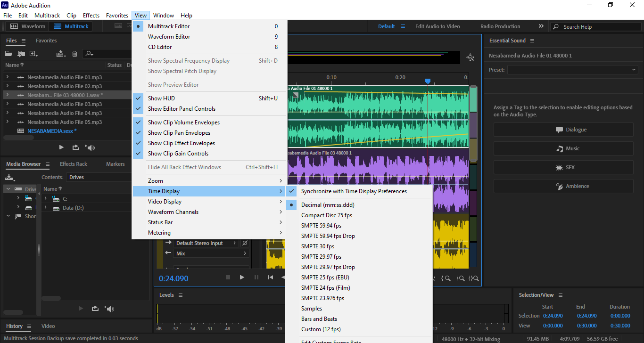Viewport: 644px width, 343px height.
Task: Click the polarity reverse icon next to Default Stereo Input
Action: (245, 243)
